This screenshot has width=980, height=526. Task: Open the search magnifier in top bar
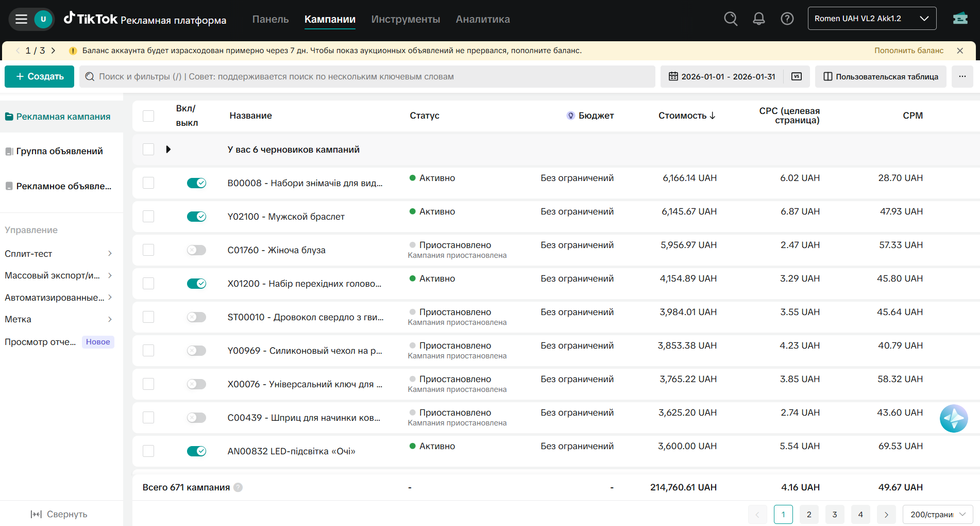(x=731, y=19)
